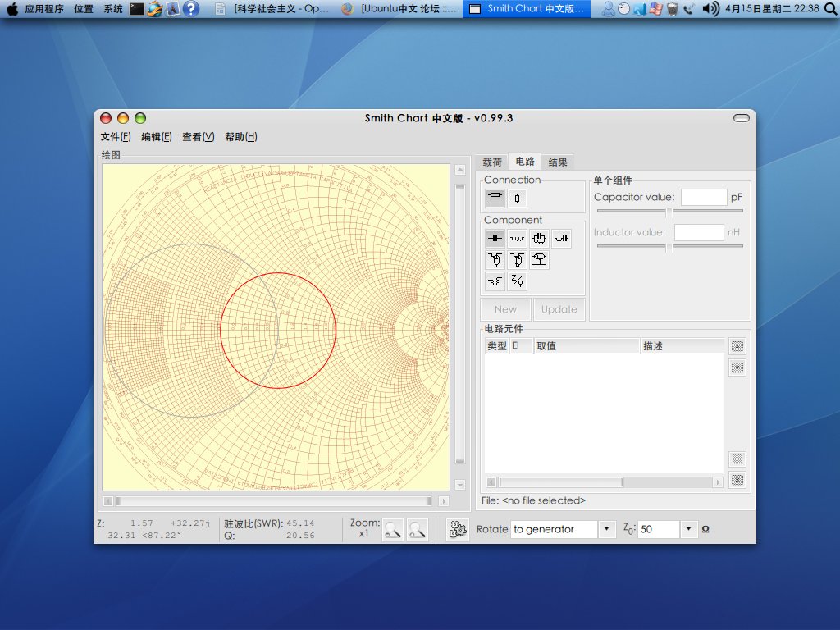The image size is (840, 630).
Task: Move circuit element up with arrow button
Action: [737, 346]
